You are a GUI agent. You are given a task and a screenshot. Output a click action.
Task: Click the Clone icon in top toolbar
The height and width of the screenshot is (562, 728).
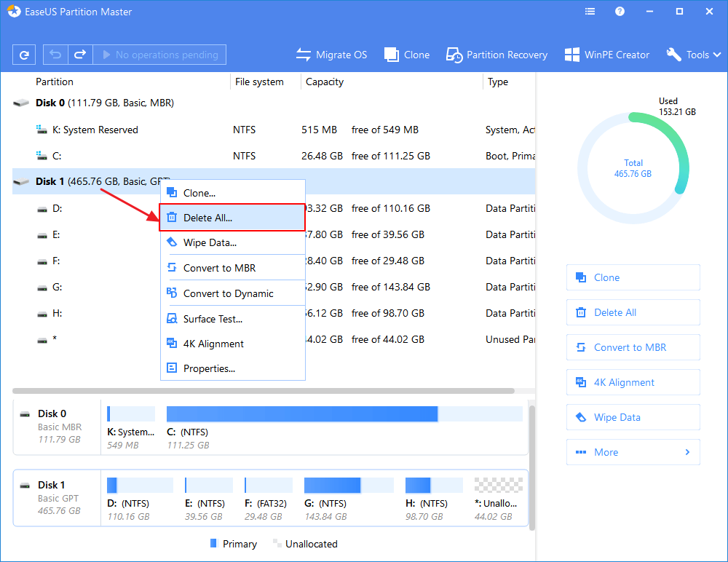tap(392, 55)
